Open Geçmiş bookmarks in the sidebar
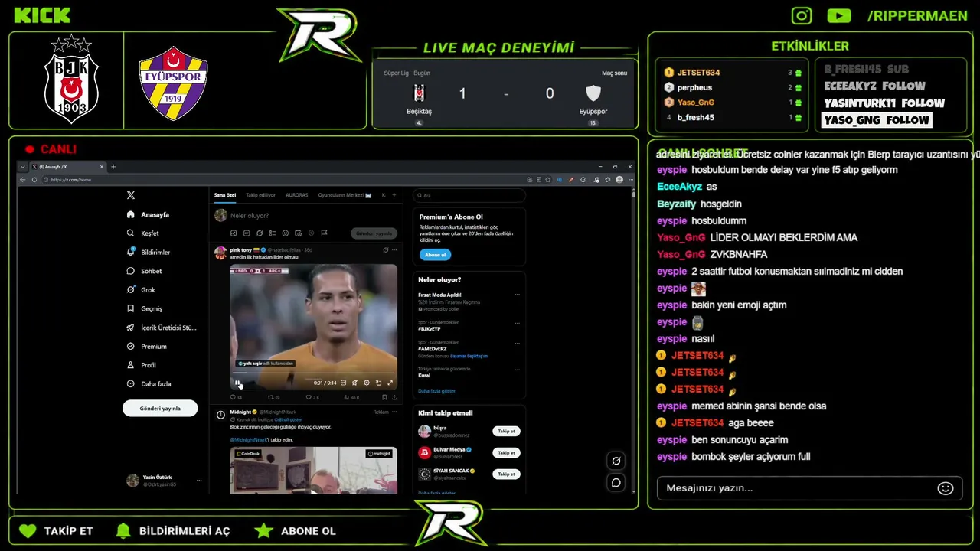Screen dimensions: 980x551 (145, 308)
